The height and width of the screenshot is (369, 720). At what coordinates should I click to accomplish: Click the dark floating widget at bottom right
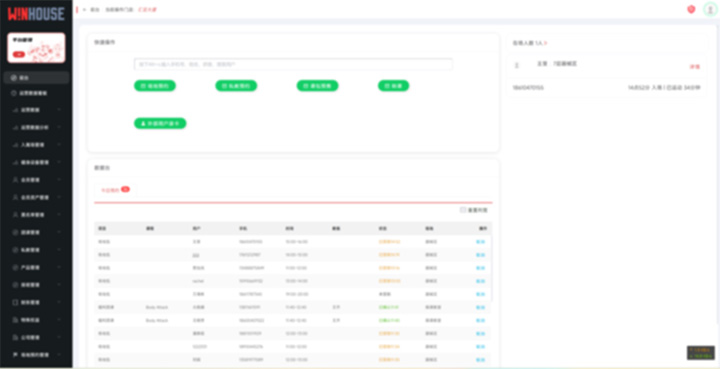[x=701, y=352]
